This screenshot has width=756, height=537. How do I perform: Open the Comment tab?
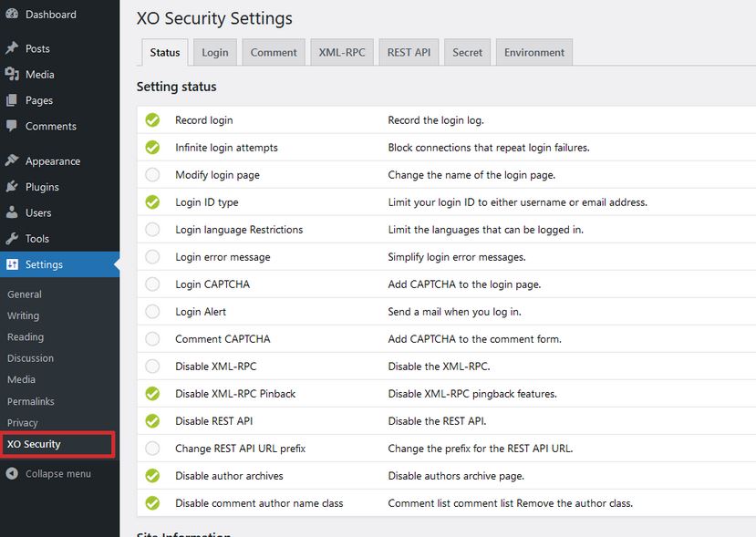click(274, 52)
